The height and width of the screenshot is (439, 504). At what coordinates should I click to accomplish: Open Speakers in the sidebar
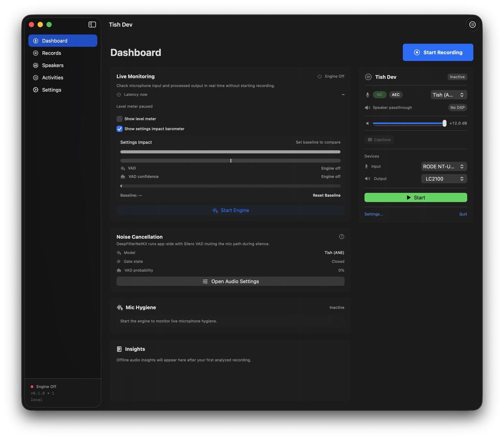click(53, 66)
